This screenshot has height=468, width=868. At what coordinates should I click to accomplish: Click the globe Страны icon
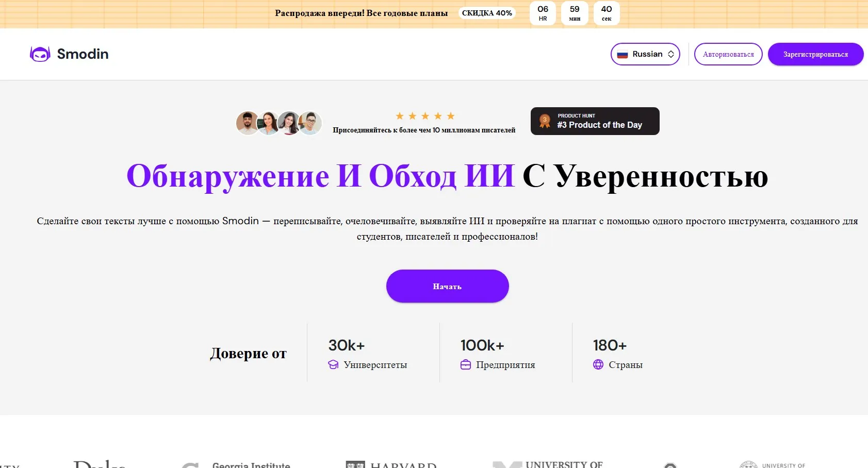coord(598,364)
